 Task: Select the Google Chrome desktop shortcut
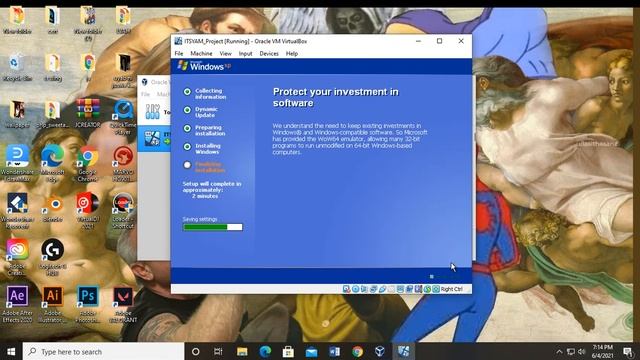[x=88, y=163]
